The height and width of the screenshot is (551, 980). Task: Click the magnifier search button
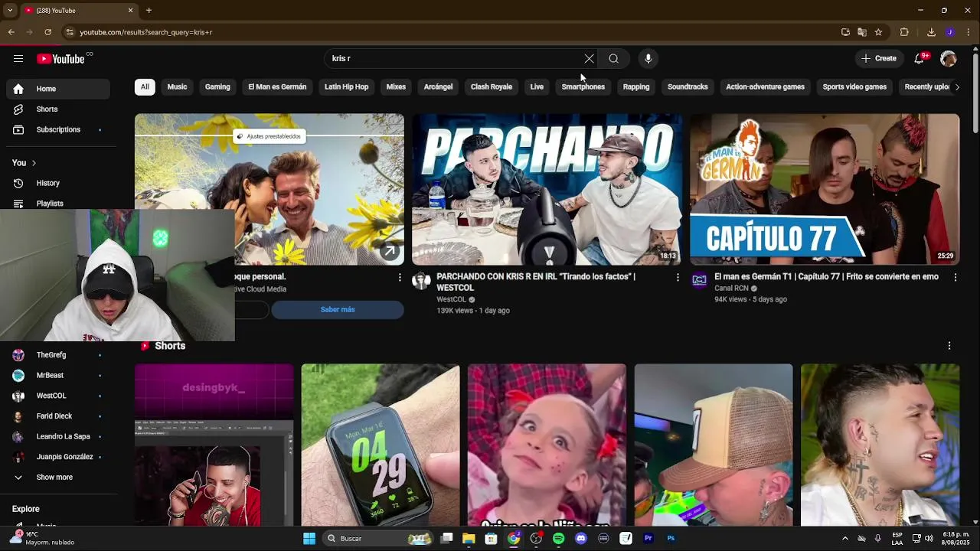click(x=613, y=59)
